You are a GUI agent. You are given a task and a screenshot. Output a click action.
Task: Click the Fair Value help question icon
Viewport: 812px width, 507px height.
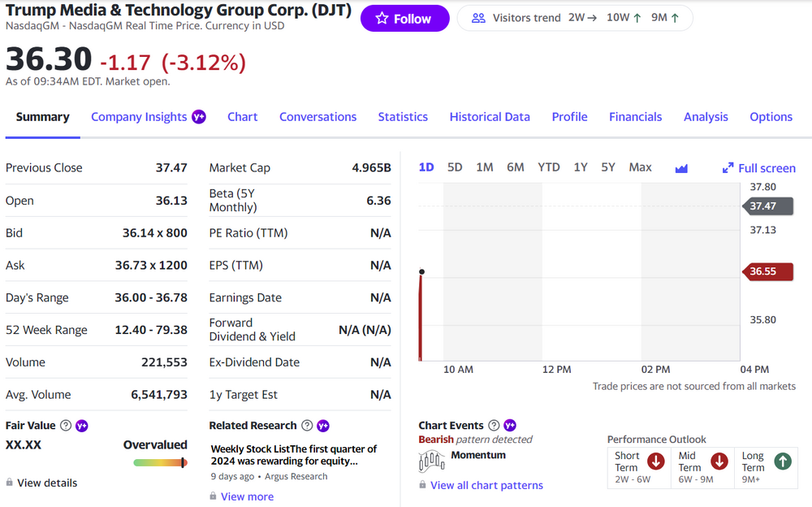coord(66,426)
